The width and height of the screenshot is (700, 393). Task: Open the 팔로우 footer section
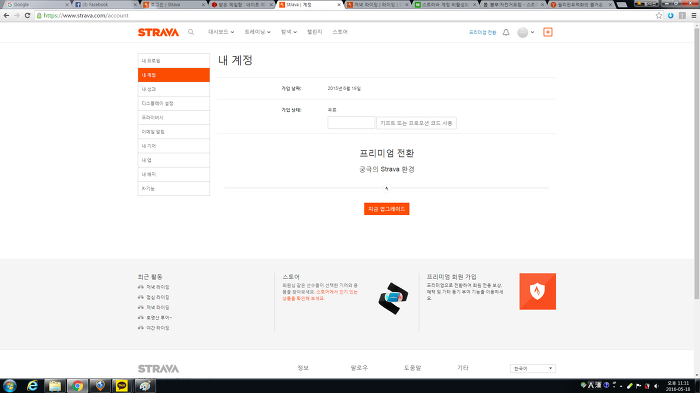(359, 368)
